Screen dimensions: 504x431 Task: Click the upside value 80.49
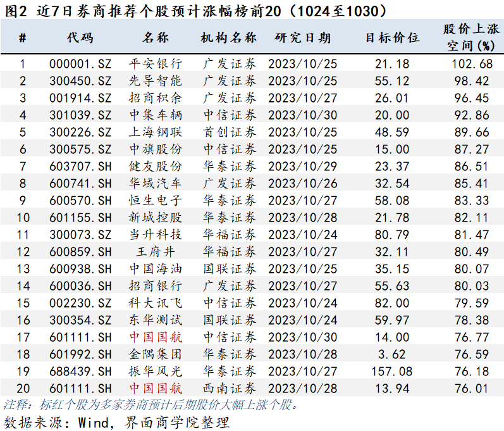pos(472,251)
